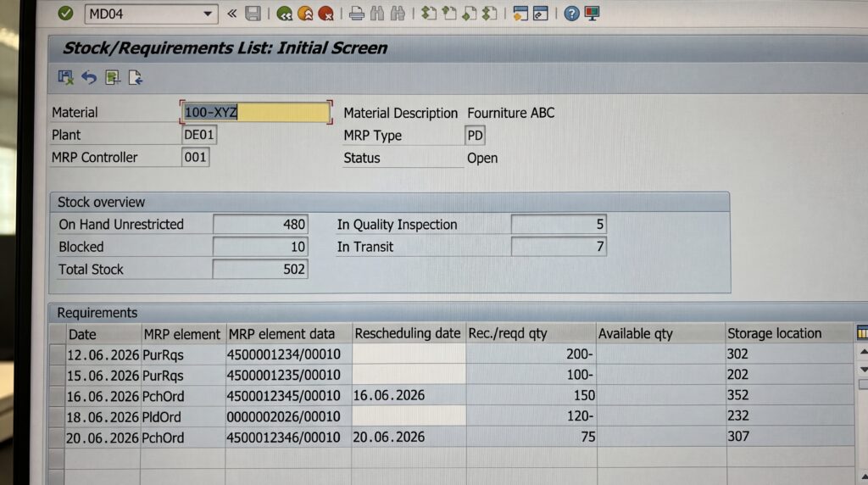Select the row selector for 18.06.2026

click(57, 417)
